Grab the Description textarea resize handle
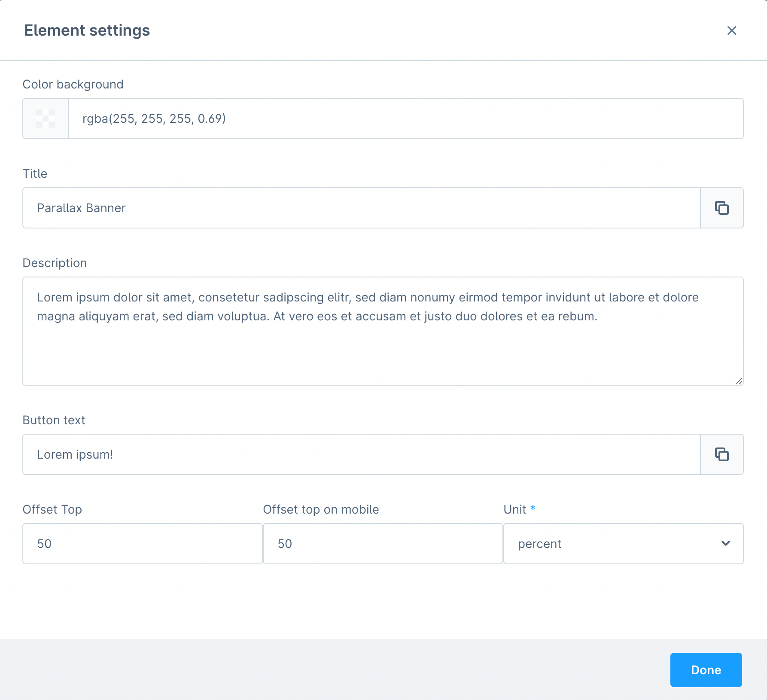This screenshot has width=767, height=700. coord(739,381)
